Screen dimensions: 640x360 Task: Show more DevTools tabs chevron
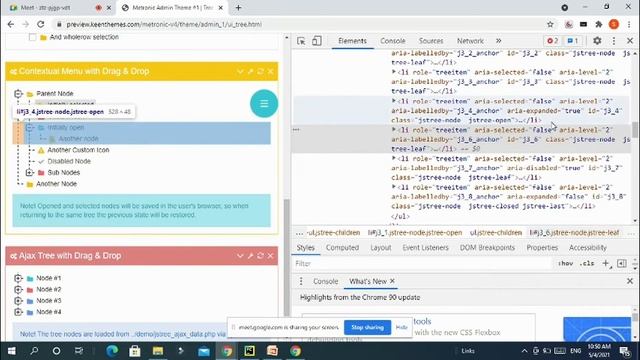pos(498,41)
